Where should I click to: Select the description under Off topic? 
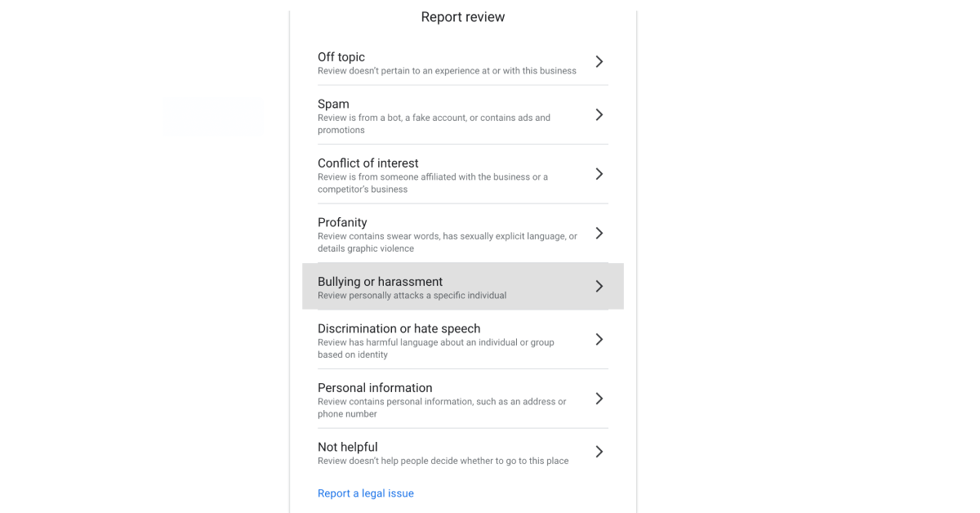point(447,71)
